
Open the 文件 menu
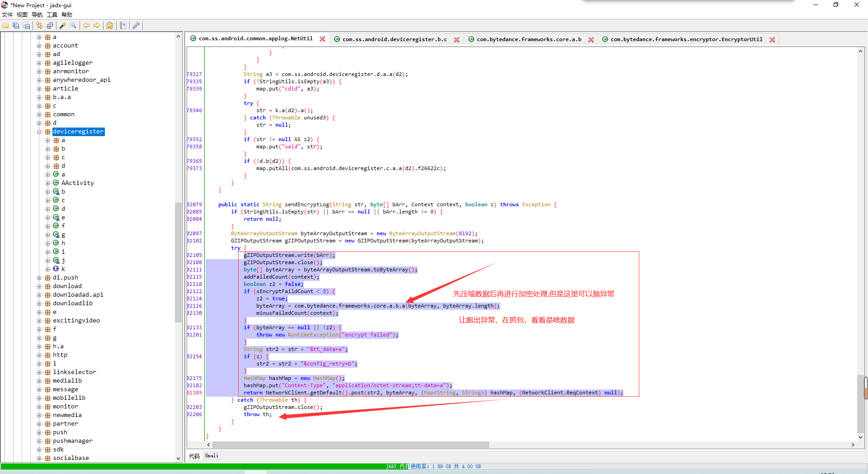point(7,14)
